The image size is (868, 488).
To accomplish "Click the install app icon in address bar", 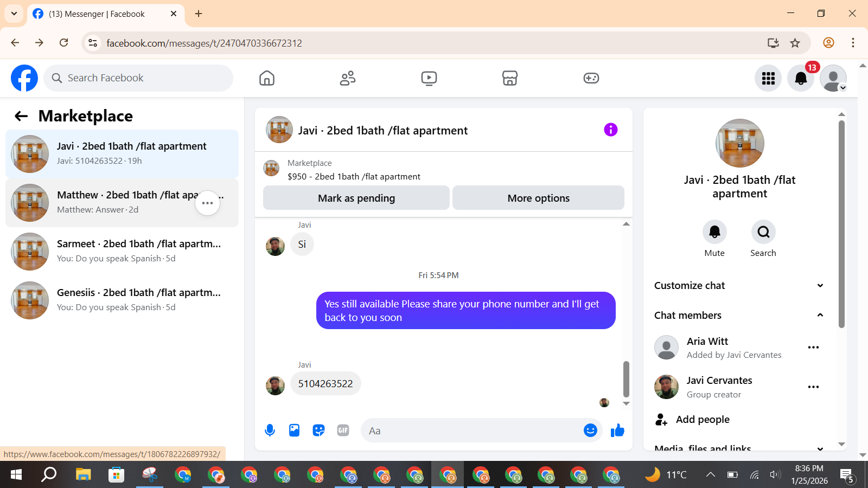I will pos(773,43).
